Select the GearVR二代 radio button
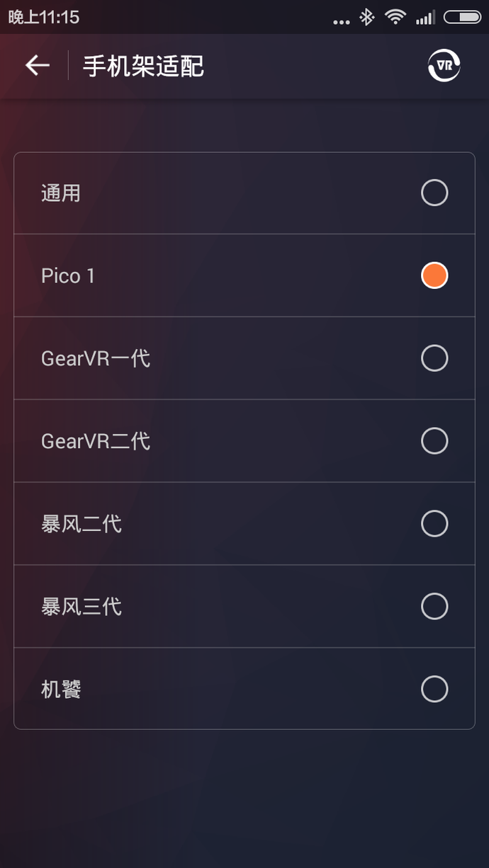This screenshot has width=489, height=868. 434,441
